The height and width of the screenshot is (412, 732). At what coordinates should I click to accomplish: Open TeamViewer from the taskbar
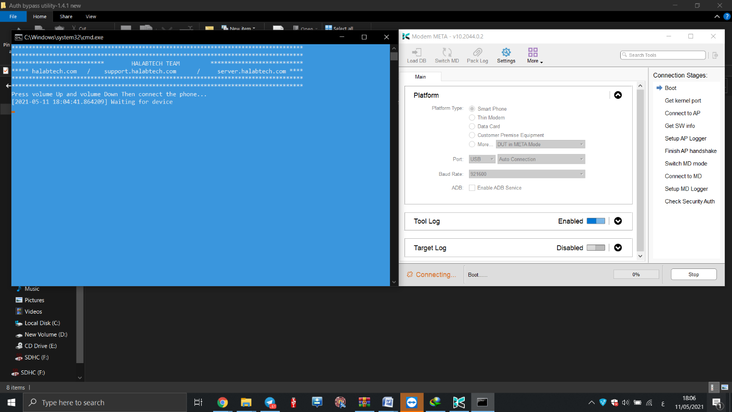pyautogui.click(x=411, y=402)
